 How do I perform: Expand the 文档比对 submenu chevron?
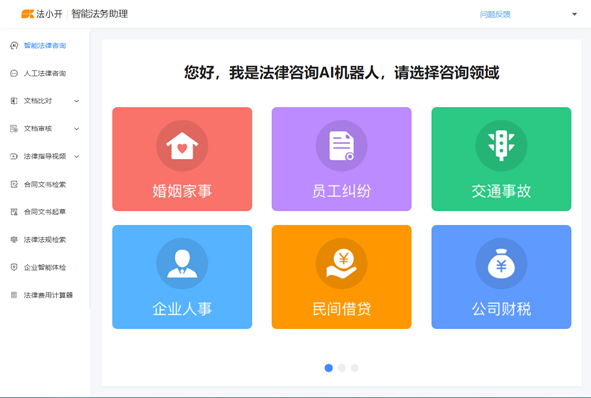click(77, 101)
